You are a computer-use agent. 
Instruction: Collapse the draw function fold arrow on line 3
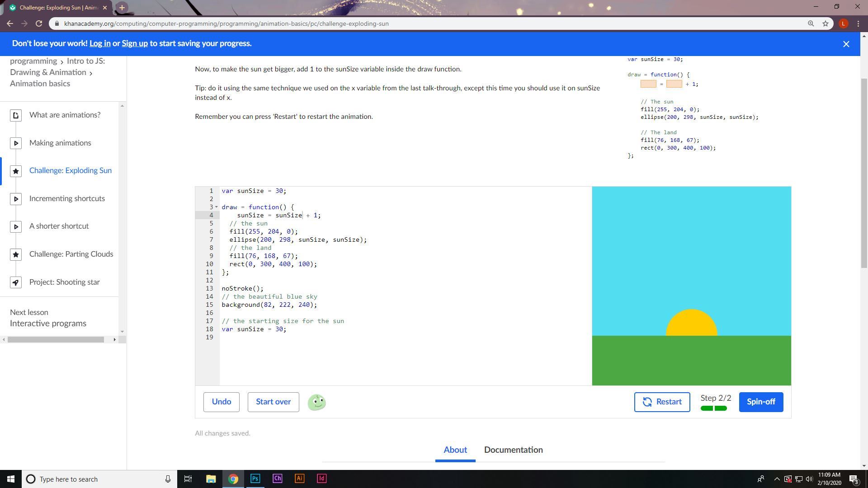[217, 207]
